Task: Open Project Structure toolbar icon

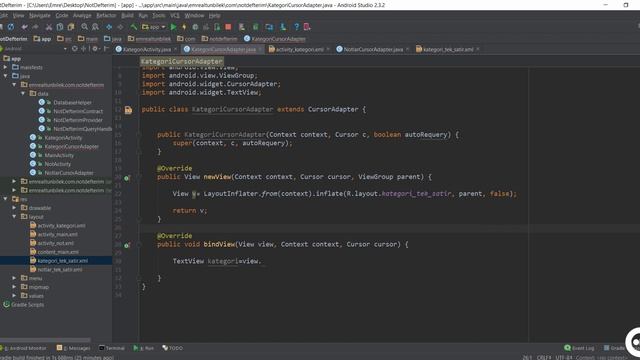Action: 269,27
